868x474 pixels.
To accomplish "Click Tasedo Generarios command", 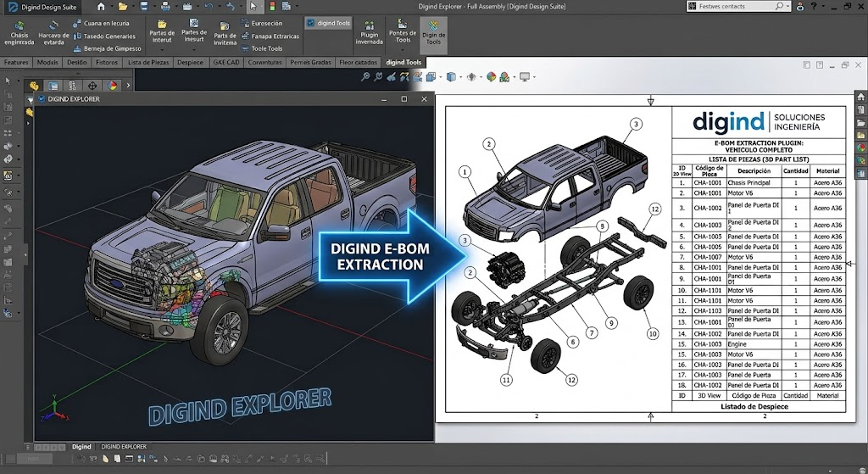I will (104, 36).
